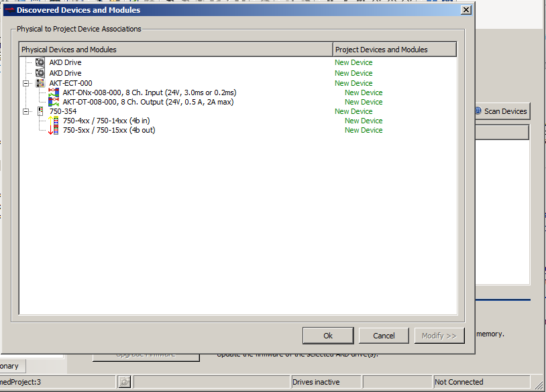This screenshot has height=392, width=546.
Task: Click New Device next to 750-354
Action: tap(353, 111)
